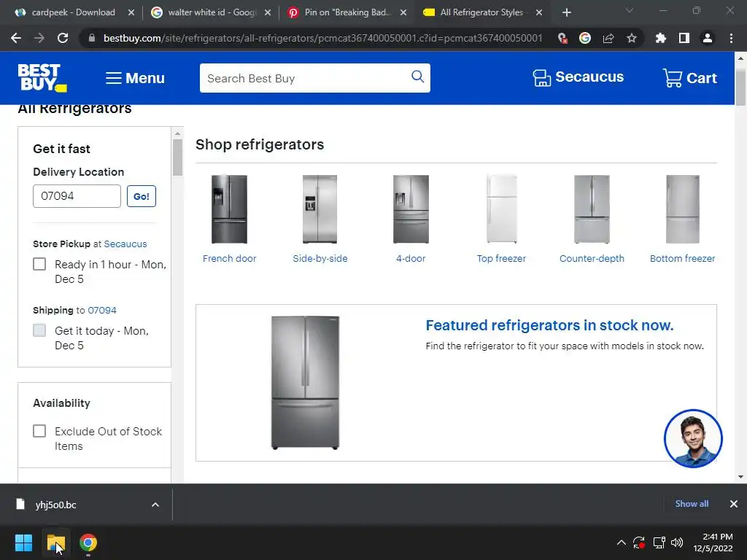Close the Pinterest Breaking Bad tab
This screenshot has width=747, height=560.
coord(403,12)
